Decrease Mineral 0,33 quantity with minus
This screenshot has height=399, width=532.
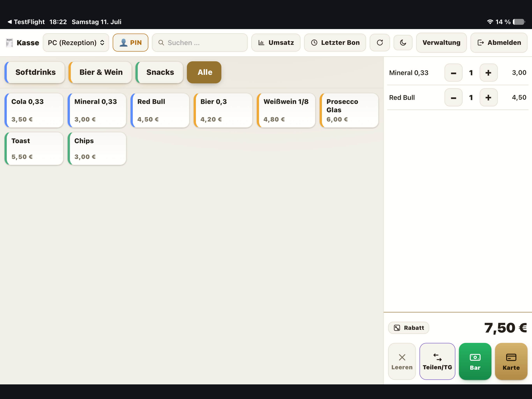[453, 73]
